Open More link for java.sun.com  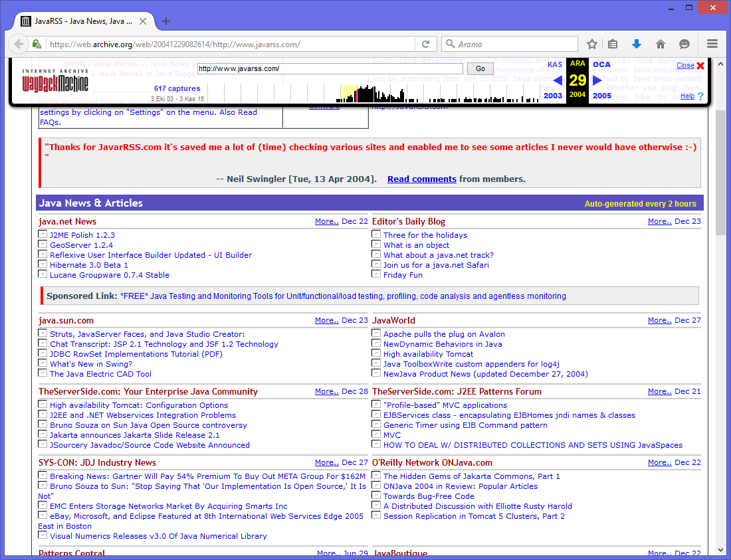pyautogui.click(x=327, y=320)
